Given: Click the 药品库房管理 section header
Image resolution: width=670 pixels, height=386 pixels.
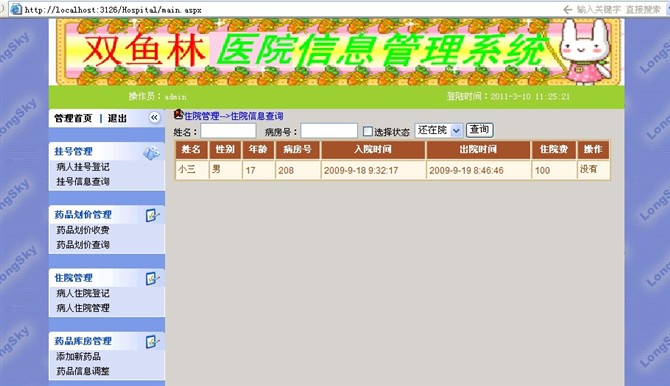Looking at the screenshot, I should point(83,341).
